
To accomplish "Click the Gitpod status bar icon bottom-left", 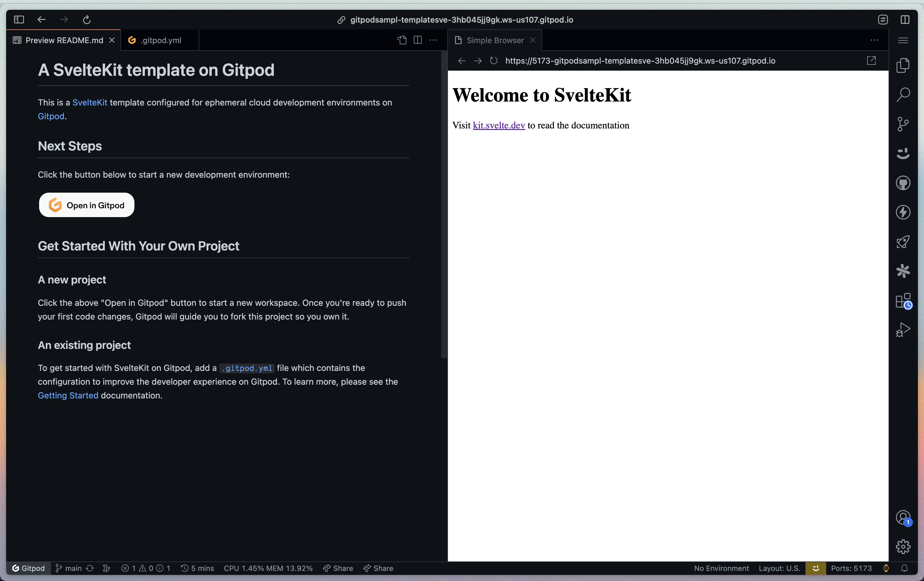I will click(x=28, y=568).
